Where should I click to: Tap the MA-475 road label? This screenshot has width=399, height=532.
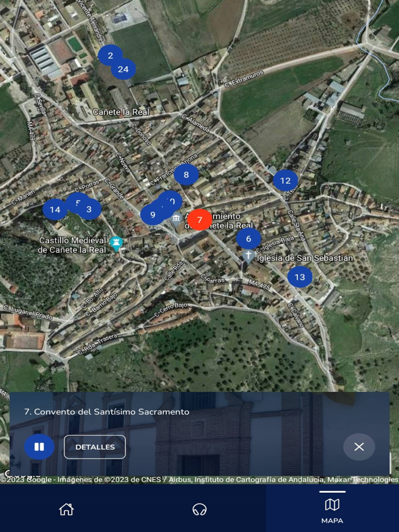coord(259,284)
